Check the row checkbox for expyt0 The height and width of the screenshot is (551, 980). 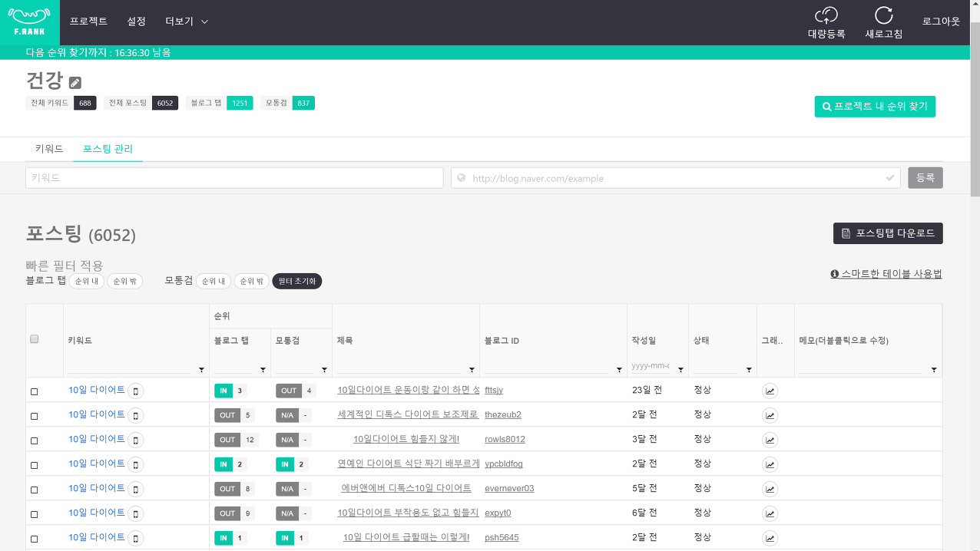point(34,514)
